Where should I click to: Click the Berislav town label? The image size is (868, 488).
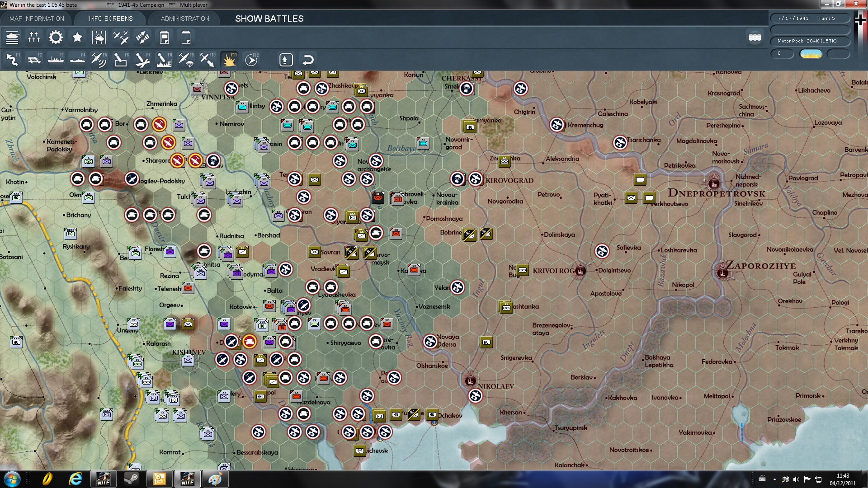point(581,377)
